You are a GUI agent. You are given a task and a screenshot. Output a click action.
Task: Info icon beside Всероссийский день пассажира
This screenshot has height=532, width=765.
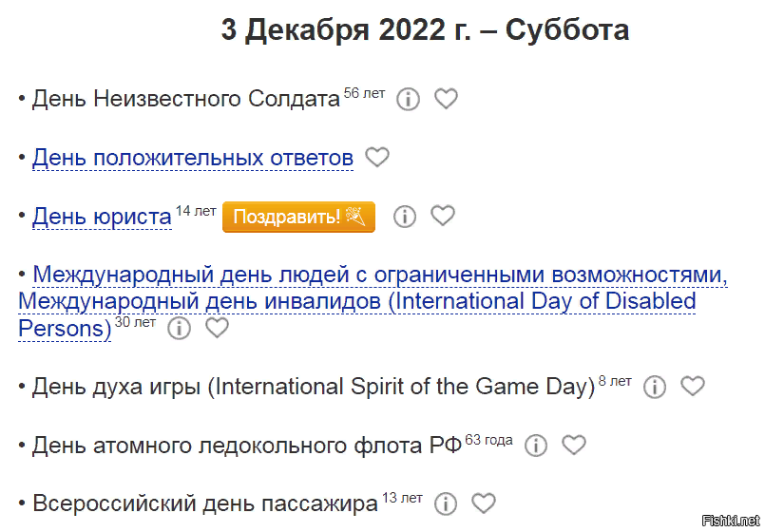coord(446,503)
